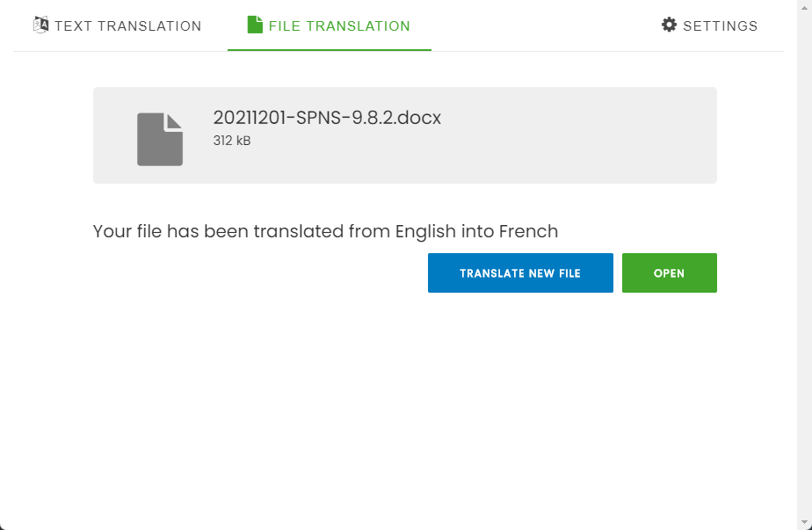Switch to the Text Translation tab
The height and width of the screenshot is (530, 812).
pyautogui.click(x=117, y=25)
